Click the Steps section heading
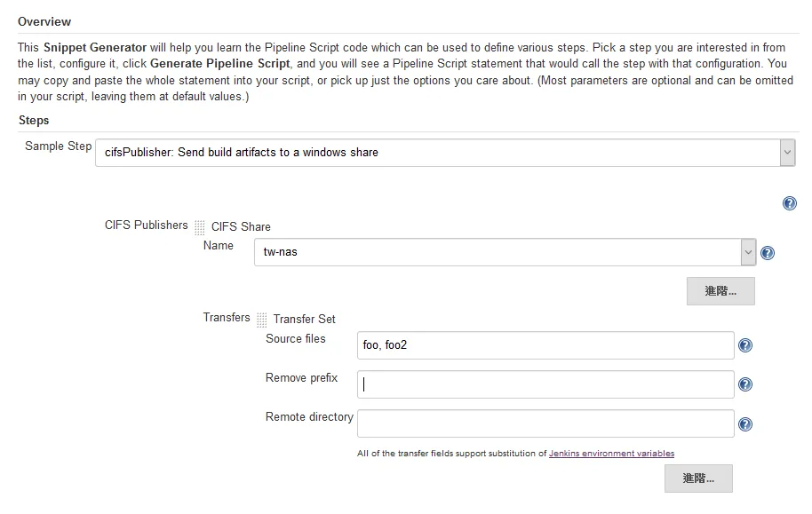Viewport: 812px width, 514px height. point(34,120)
